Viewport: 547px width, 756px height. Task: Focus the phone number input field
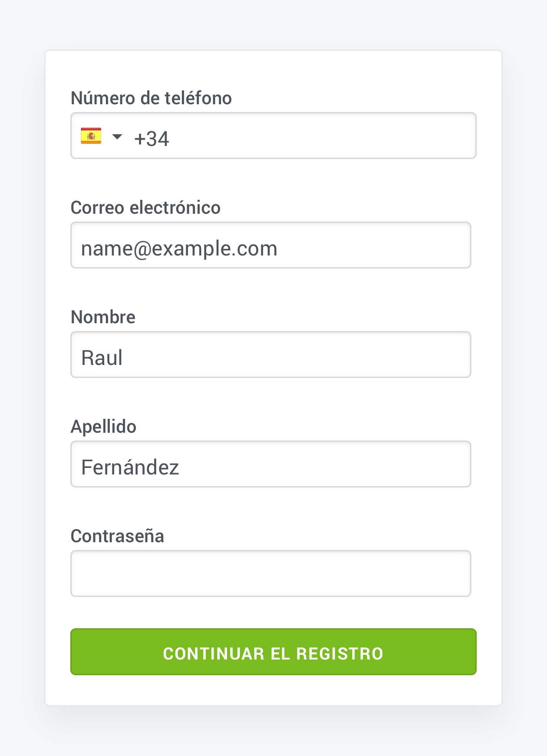[x=273, y=136]
